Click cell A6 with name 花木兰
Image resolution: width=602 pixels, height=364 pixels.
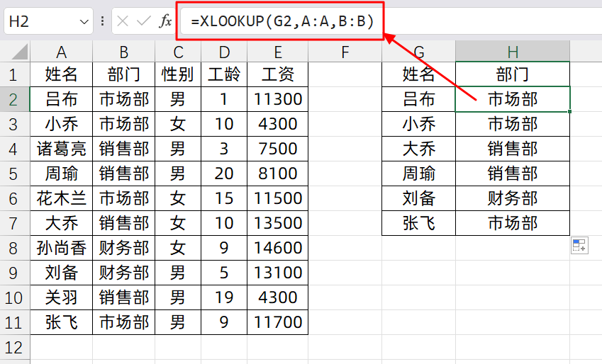[62, 198]
